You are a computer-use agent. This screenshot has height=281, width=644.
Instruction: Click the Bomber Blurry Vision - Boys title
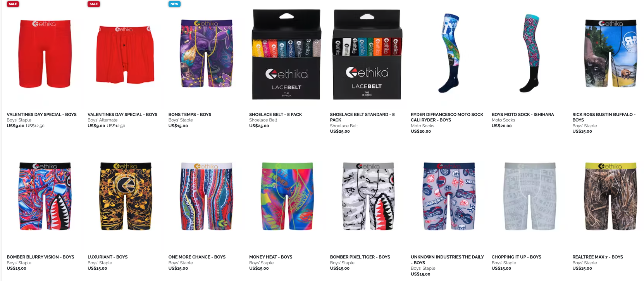40,257
